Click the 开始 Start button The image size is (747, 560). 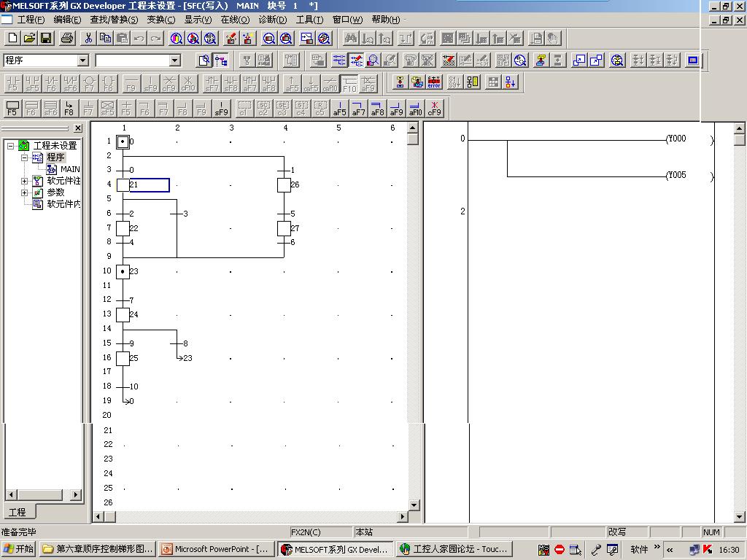19,549
